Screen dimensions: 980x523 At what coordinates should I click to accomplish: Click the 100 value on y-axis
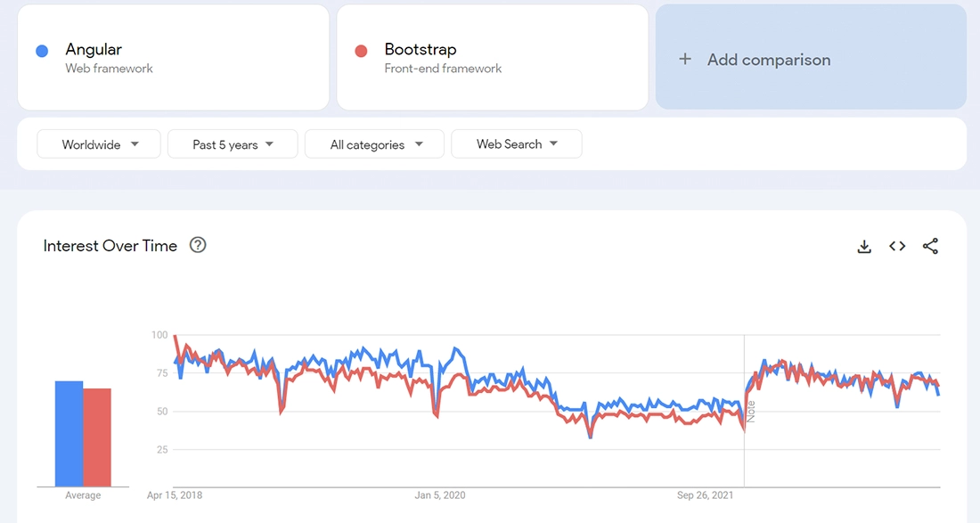coord(159,335)
